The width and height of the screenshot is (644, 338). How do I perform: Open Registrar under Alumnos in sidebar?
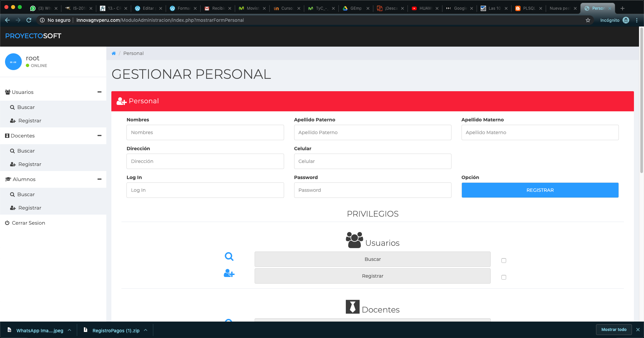[x=30, y=208]
